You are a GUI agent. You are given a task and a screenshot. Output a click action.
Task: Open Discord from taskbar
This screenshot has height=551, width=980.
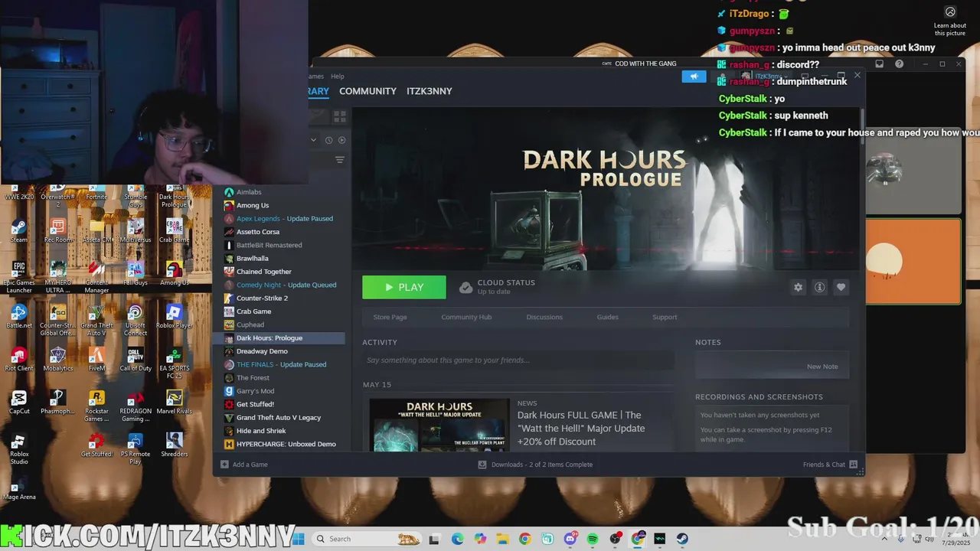[x=570, y=539]
